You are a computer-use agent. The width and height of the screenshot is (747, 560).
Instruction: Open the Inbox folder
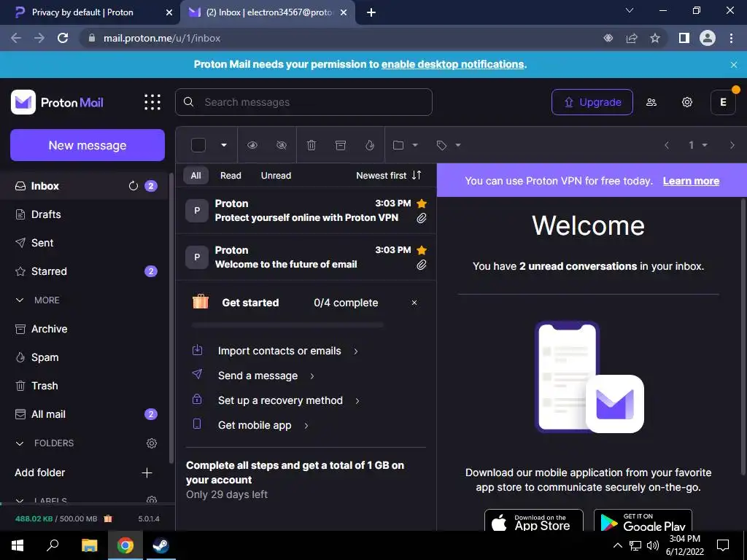(x=84, y=186)
